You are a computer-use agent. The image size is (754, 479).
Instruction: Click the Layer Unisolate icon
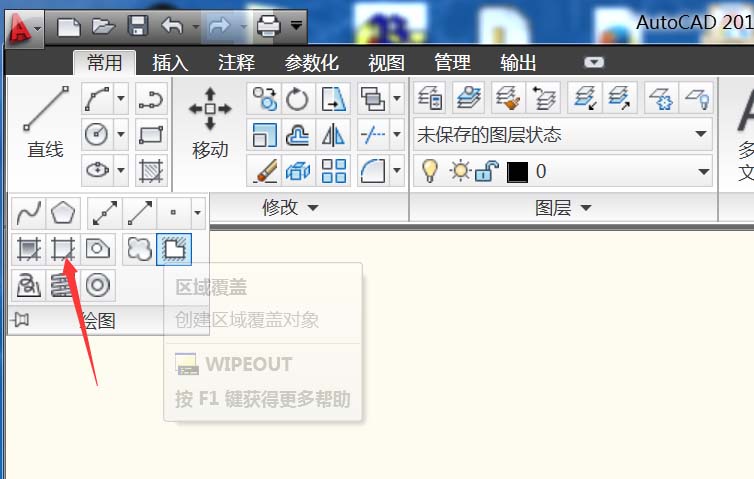619,98
